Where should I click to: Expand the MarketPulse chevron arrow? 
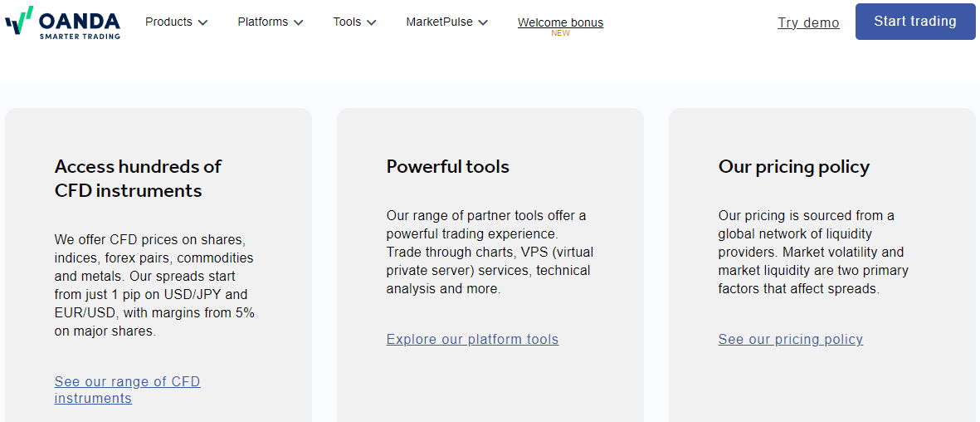pyautogui.click(x=482, y=22)
